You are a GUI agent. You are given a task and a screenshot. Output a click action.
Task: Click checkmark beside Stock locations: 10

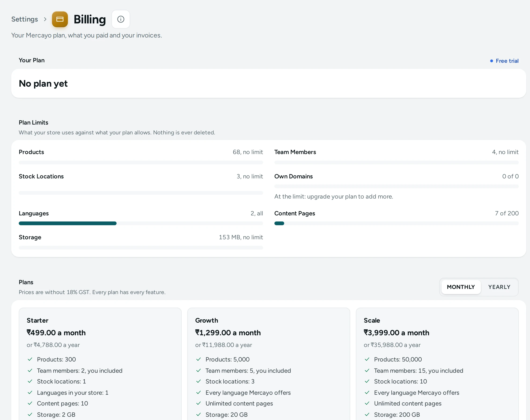click(x=367, y=381)
